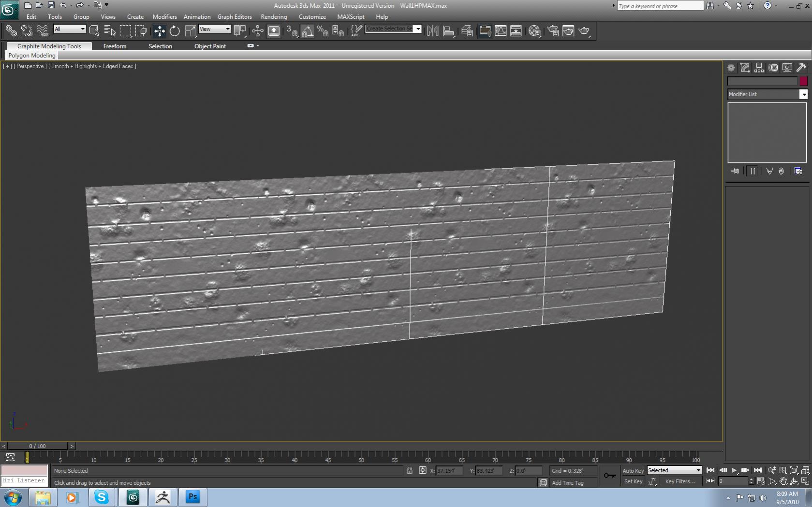Turn on Angle Snap toggle
812x507 pixels.
tap(307, 31)
